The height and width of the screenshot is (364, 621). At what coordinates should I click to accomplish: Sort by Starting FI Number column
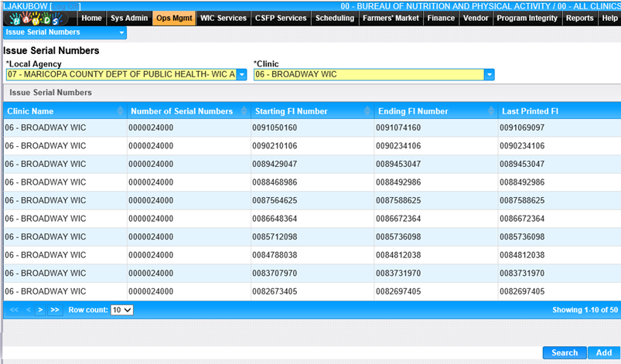click(x=367, y=111)
